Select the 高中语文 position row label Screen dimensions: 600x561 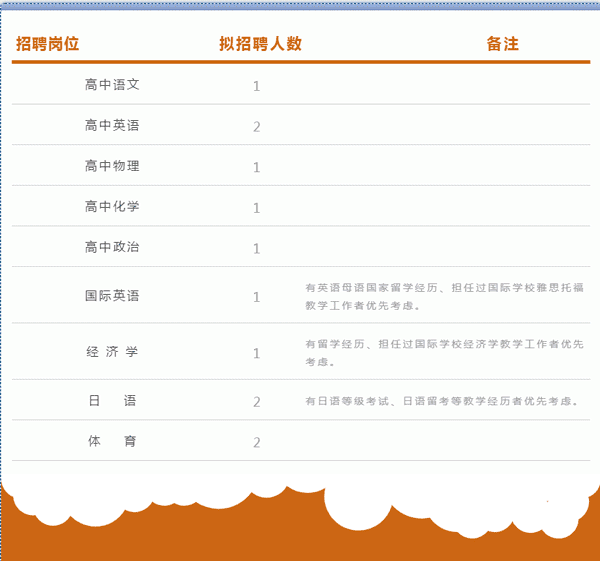coord(112,85)
